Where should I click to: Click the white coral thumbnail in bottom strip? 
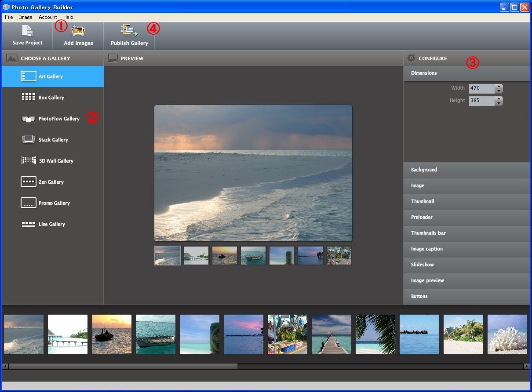507,334
